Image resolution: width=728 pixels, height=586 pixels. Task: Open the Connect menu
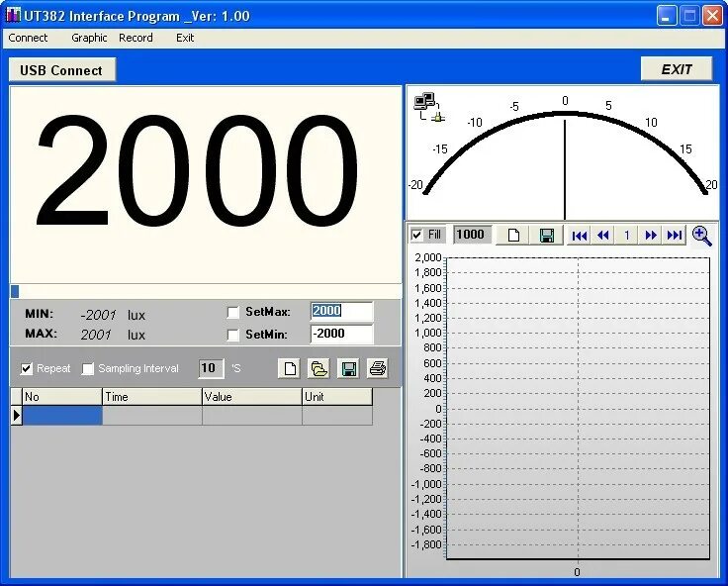click(x=28, y=38)
